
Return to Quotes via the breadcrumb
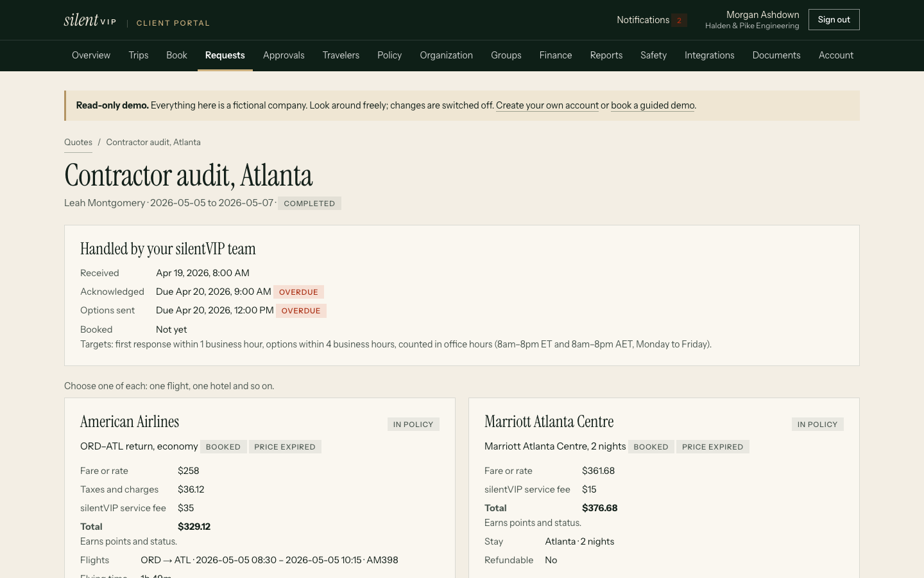[78, 143]
